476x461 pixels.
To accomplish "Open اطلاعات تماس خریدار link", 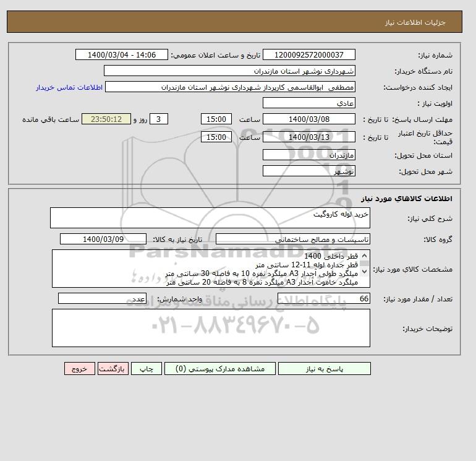I will point(69,87).
